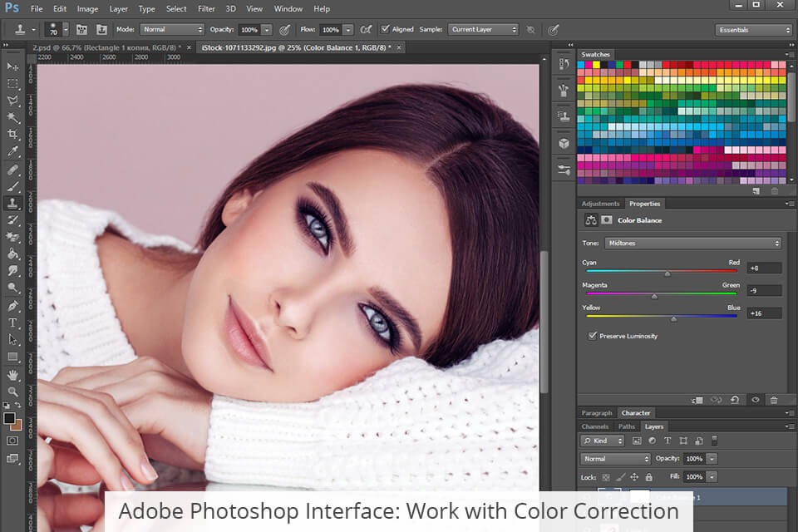The width and height of the screenshot is (798, 532).
Task: Select the Smudge tool
Action: point(12,270)
